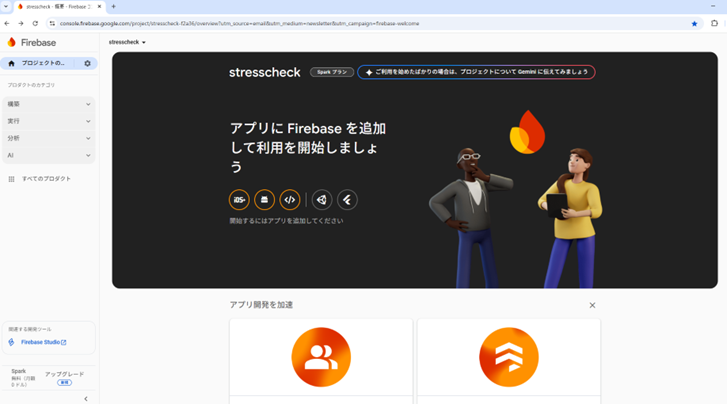
Task: Open the stresscheck project selector dropdown
Action: click(128, 42)
